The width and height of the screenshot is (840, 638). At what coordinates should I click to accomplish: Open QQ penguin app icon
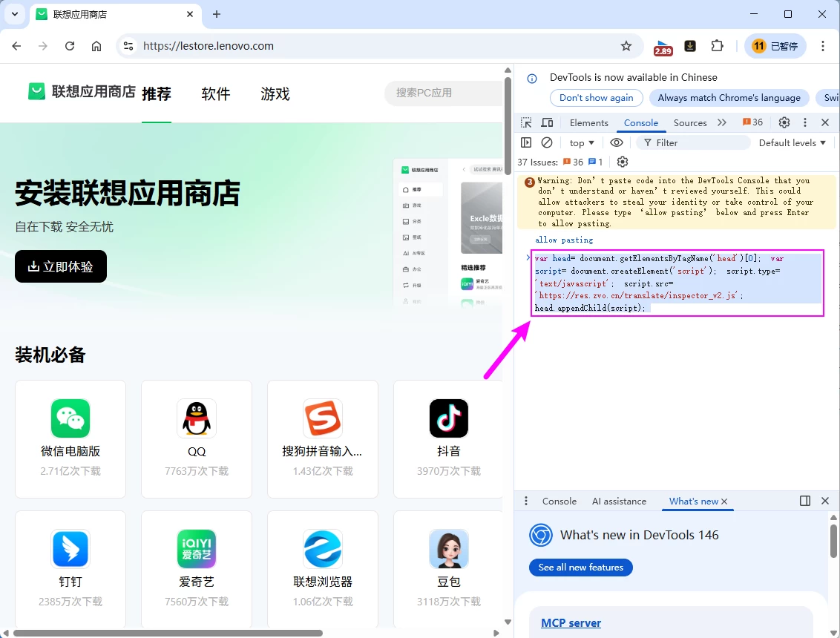point(197,418)
